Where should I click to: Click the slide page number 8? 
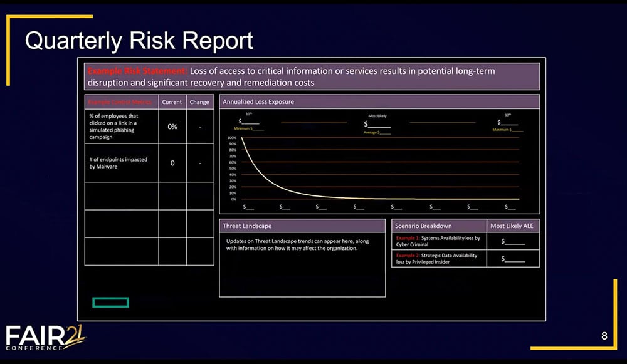click(606, 336)
